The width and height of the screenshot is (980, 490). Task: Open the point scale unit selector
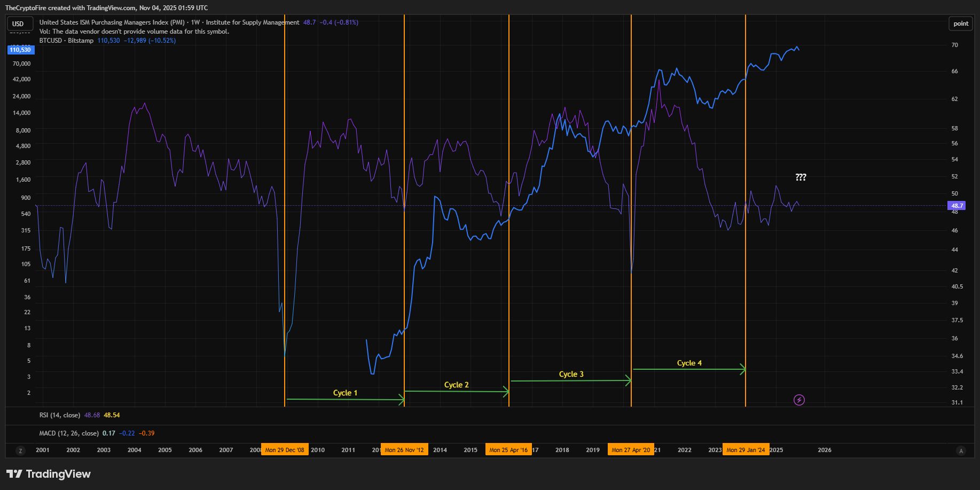961,24
